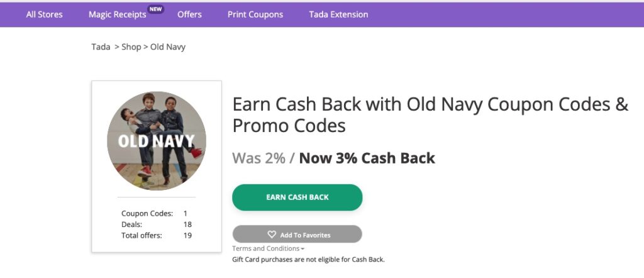Open the Offers page

[189, 14]
